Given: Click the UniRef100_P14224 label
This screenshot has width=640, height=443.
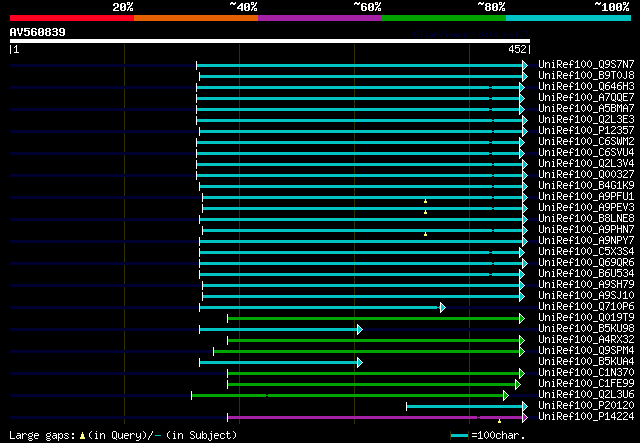Looking at the screenshot, I should [586, 417].
